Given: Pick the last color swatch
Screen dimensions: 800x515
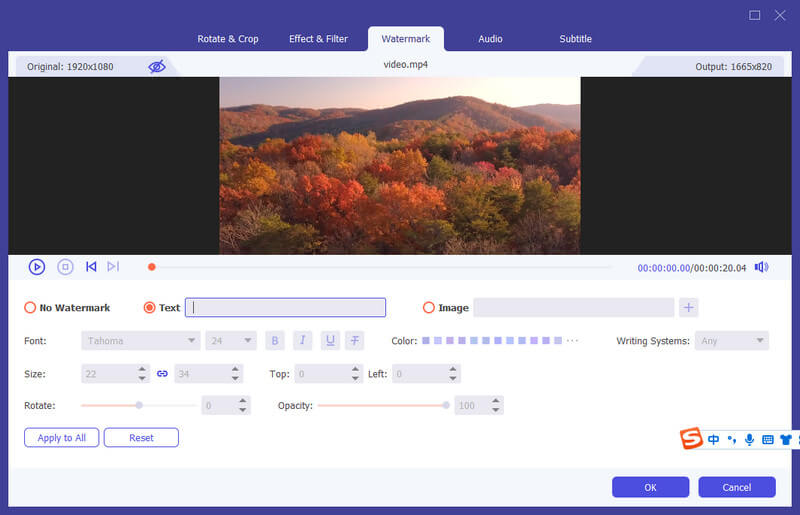Looking at the screenshot, I should 558,340.
